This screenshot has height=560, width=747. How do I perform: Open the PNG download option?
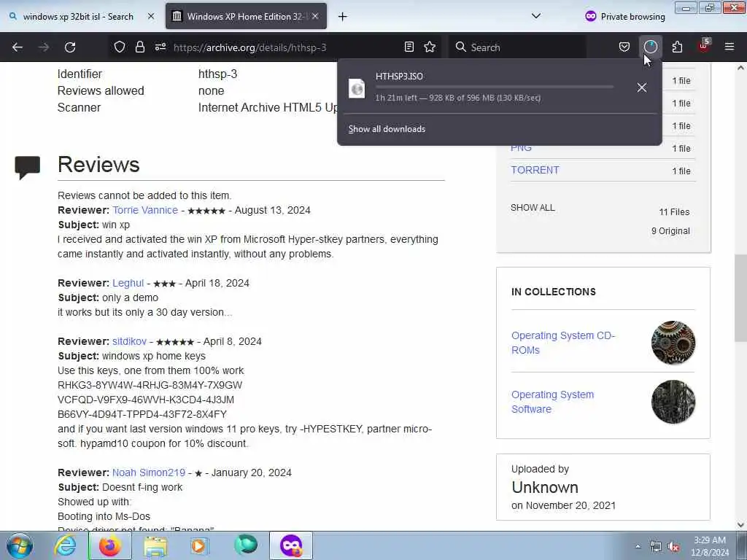pos(521,148)
